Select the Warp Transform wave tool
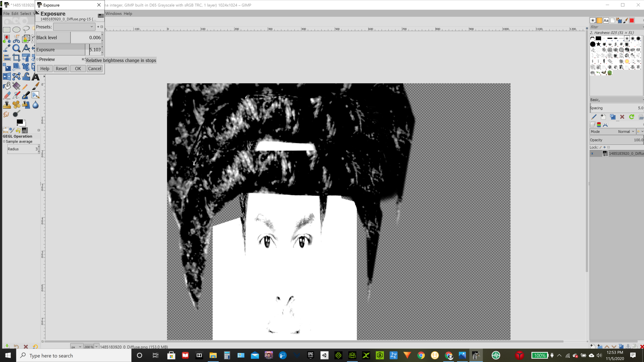 (x=26, y=77)
